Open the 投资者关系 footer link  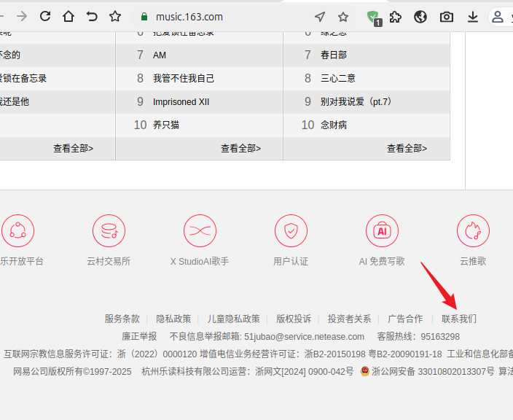tap(350, 319)
